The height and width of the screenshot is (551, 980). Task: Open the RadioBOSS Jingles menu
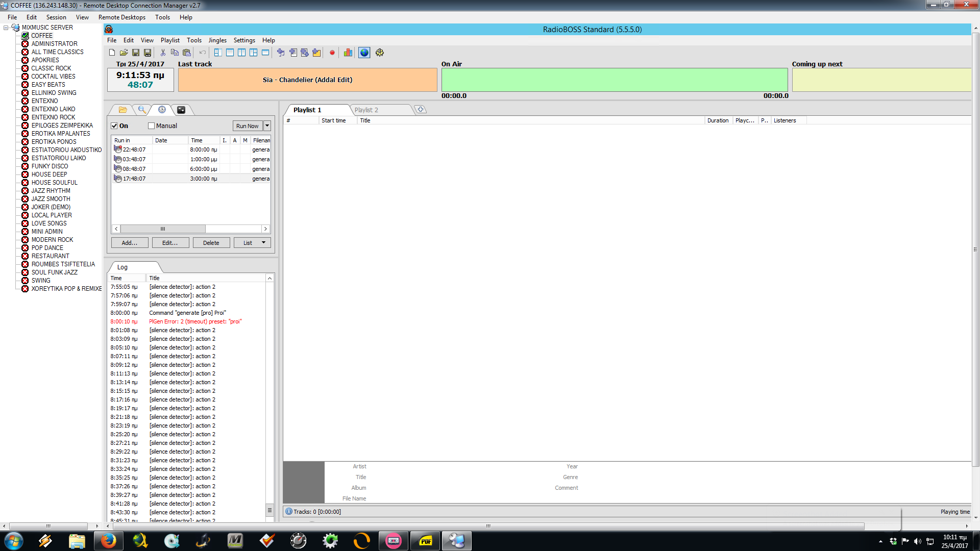coord(217,40)
